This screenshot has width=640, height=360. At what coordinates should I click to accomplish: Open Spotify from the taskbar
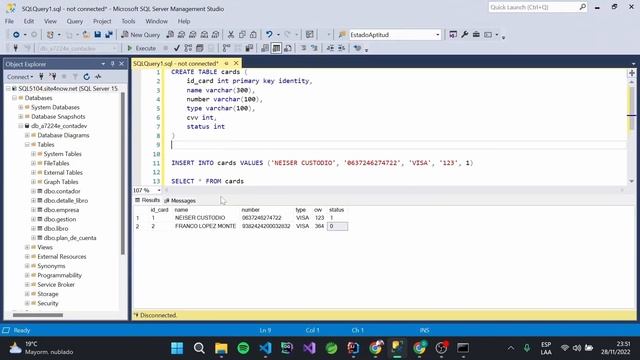coord(243,348)
